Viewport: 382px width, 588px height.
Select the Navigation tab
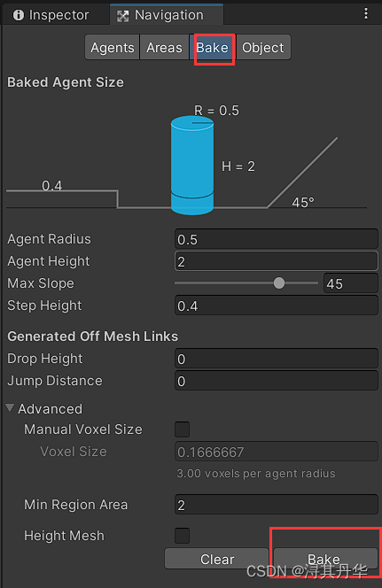(167, 15)
